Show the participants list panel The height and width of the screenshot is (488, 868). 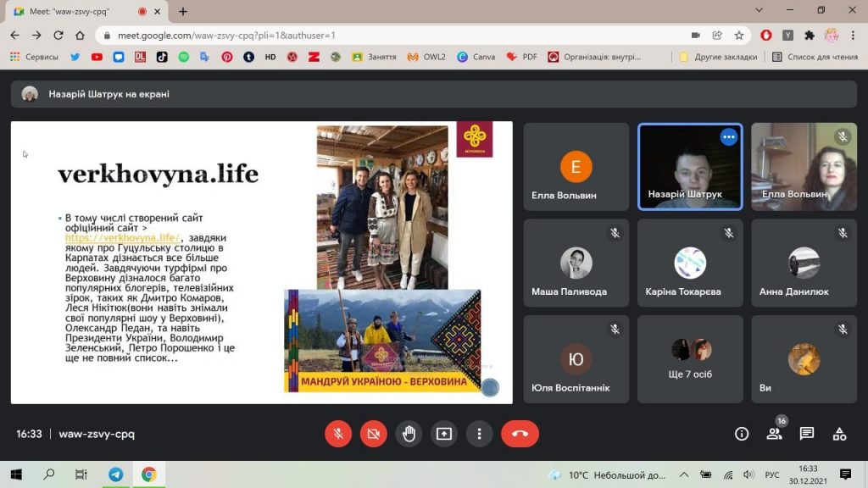774,434
